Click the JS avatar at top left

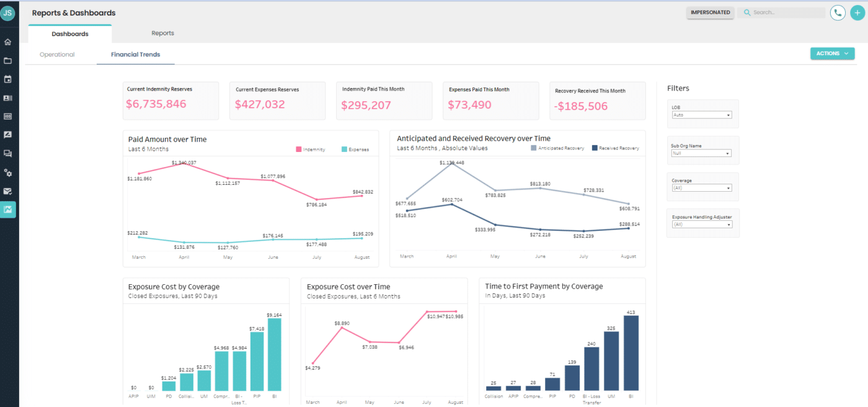point(8,12)
